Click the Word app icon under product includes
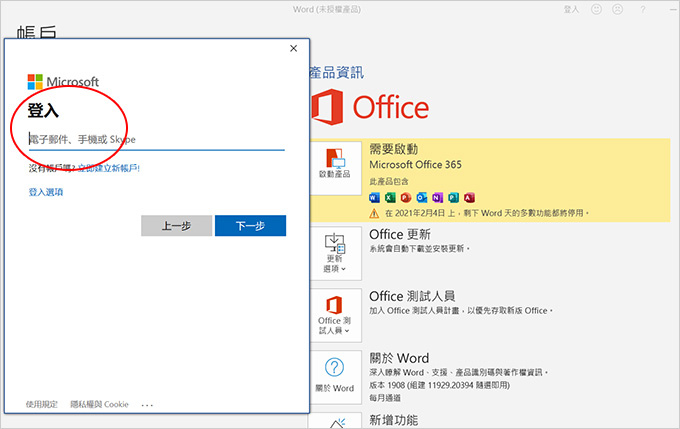Image resolution: width=680 pixels, height=429 pixels. coord(374,198)
